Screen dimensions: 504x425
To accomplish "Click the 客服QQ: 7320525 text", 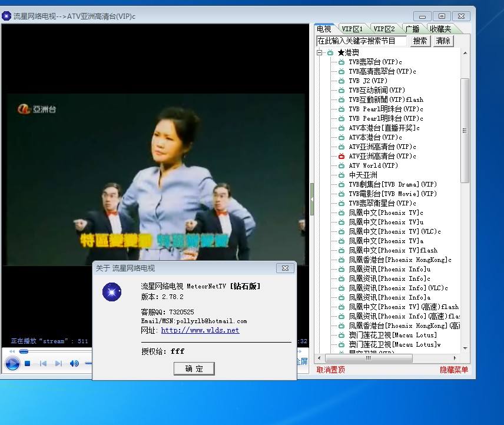I will tap(167, 312).
